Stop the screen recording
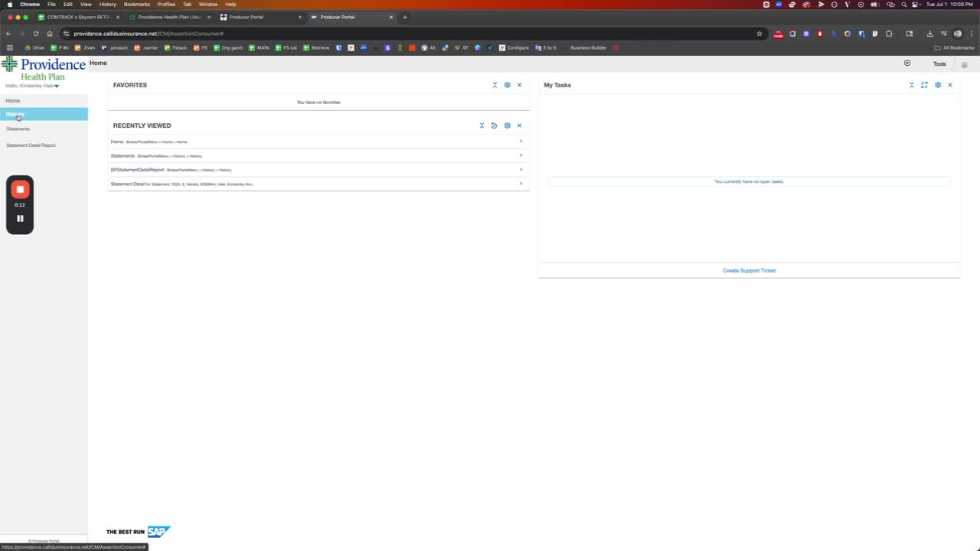 pyautogui.click(x=20, y=189)
